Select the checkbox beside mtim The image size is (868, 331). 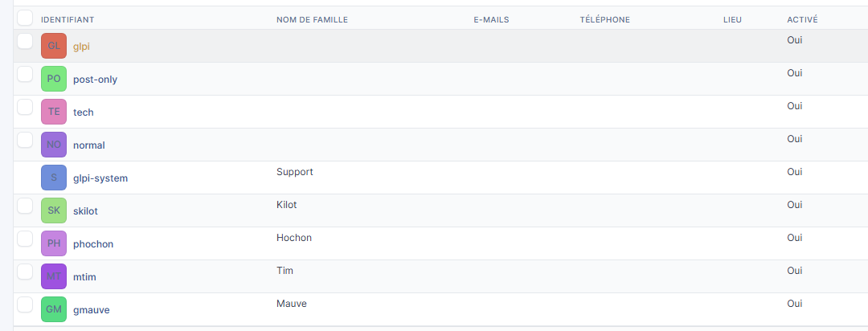click(25, 272)
